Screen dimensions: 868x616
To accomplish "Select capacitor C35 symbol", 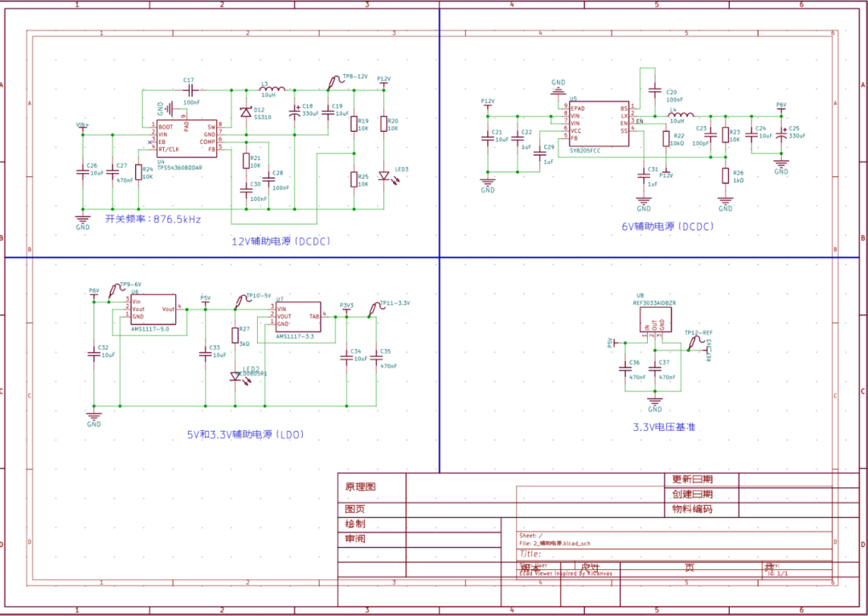I will [x=376, y=357].
